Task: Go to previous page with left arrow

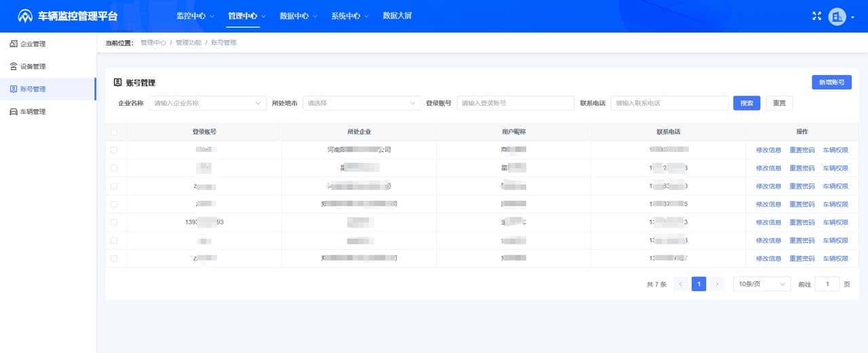Action: point(681,284)
